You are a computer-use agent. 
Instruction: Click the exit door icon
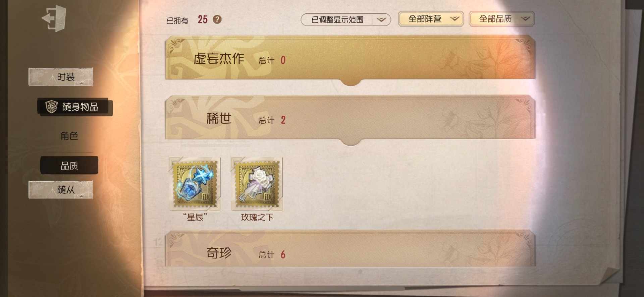click(x=54, y=18)
